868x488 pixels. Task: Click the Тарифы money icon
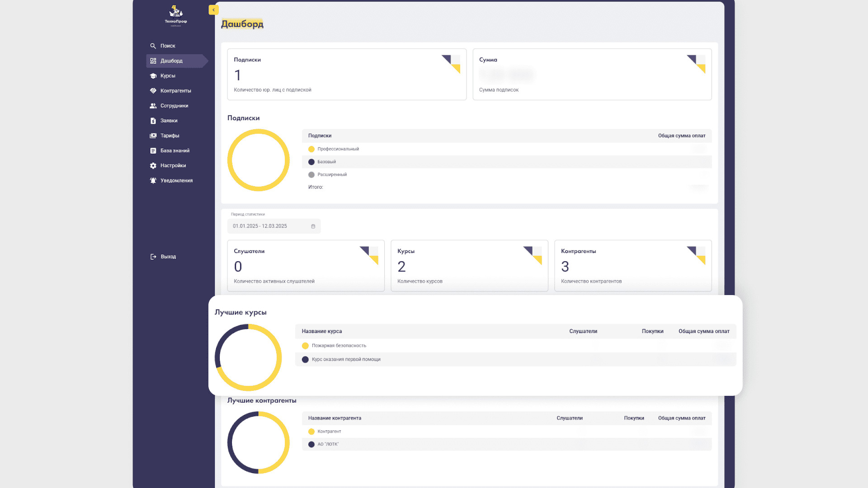(153, 136)
